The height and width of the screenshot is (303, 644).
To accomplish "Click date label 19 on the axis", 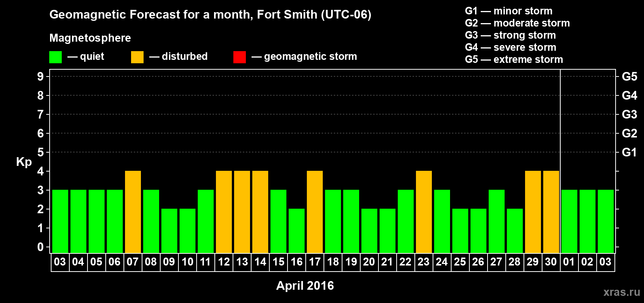I will pyautogui.click(x=351, y=262).
